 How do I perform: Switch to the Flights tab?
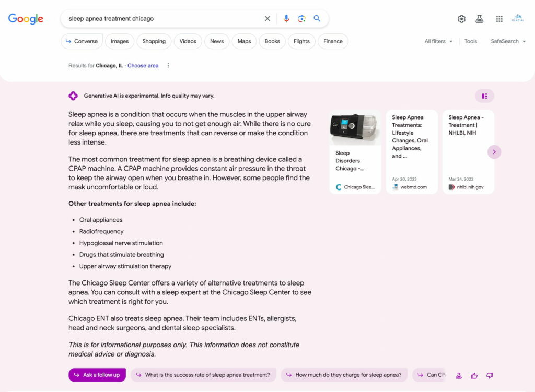(301, 41)
